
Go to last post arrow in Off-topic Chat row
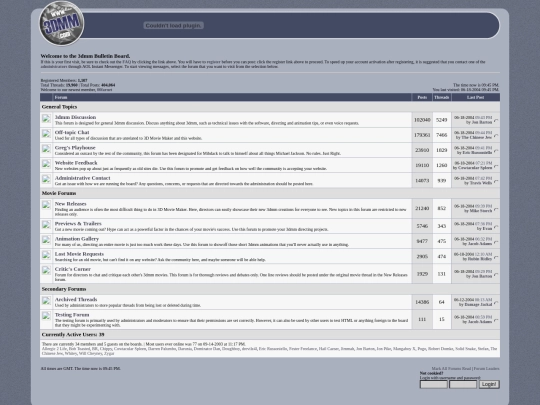(496, 136)
